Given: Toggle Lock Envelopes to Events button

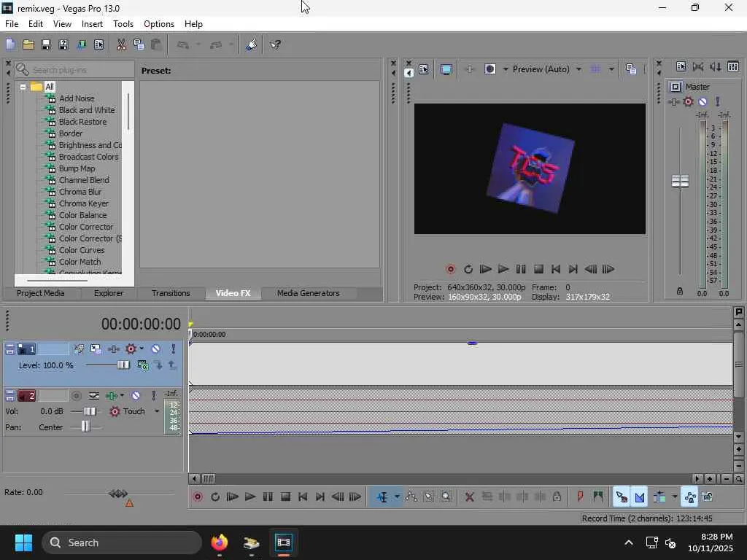Looking at the screenshot, I should 690,497.
